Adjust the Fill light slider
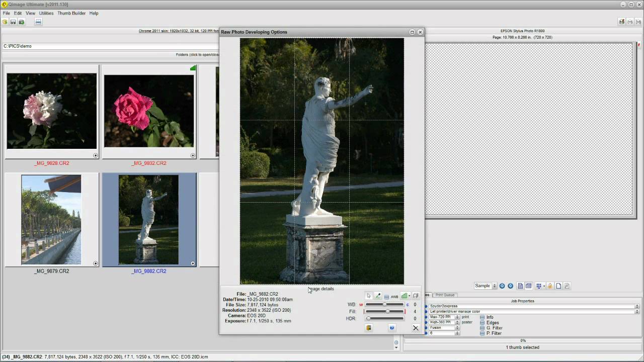The width and height of the screenshot is (644, 362). (x=384, y=312)
